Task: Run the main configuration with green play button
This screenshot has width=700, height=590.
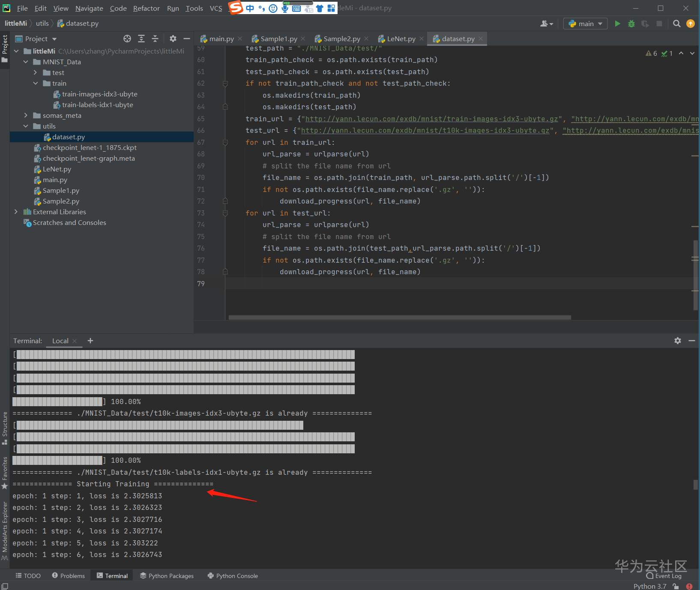Action: pos(617,24)
